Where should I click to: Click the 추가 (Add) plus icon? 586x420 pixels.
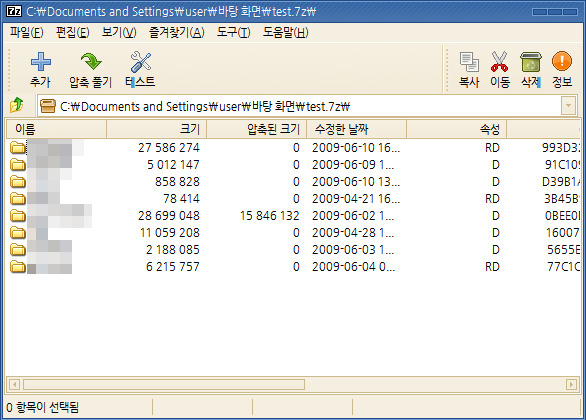41,62
